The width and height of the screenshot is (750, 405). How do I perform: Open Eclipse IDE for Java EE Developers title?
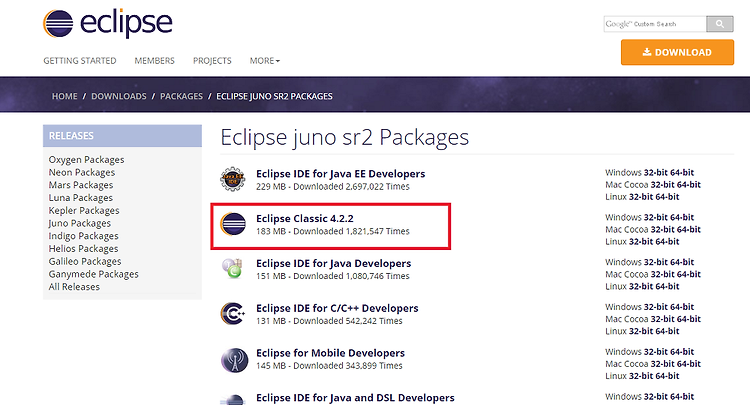(341, 174)
